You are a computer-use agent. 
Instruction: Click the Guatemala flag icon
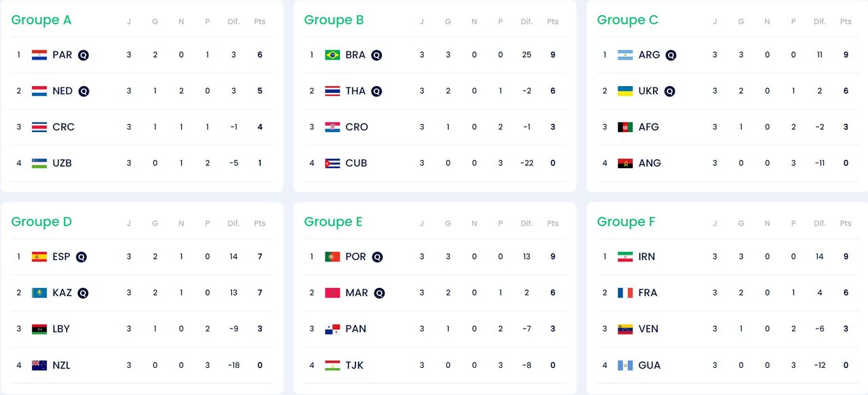625,365
